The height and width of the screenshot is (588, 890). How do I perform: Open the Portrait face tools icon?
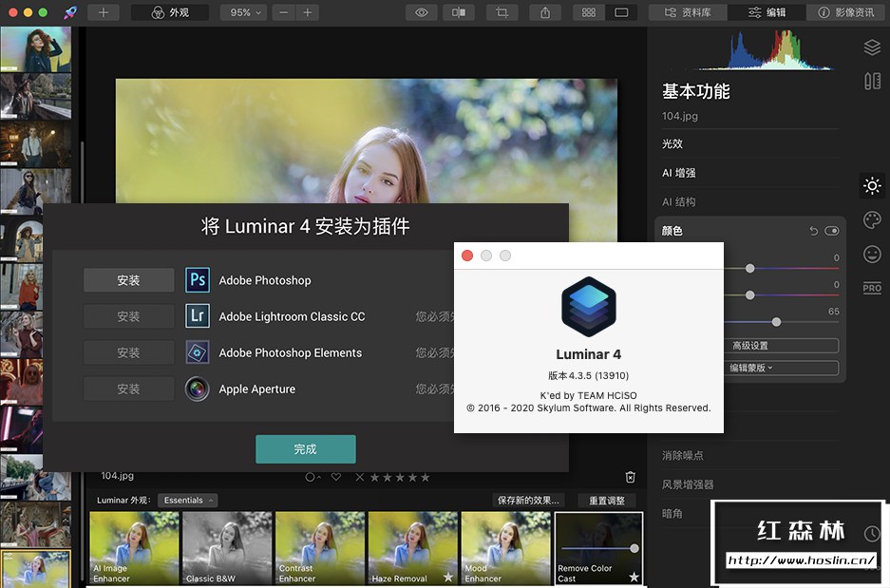(x=872, y=255)
